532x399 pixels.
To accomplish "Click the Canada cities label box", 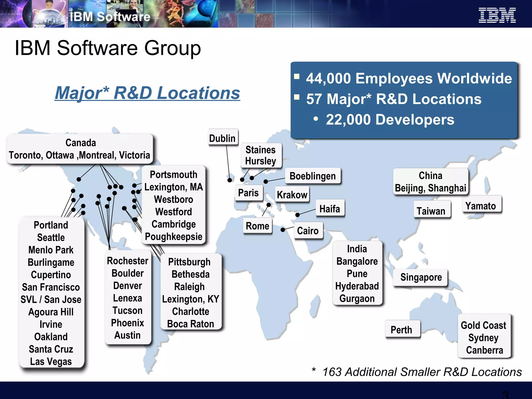I will point(79,149).
